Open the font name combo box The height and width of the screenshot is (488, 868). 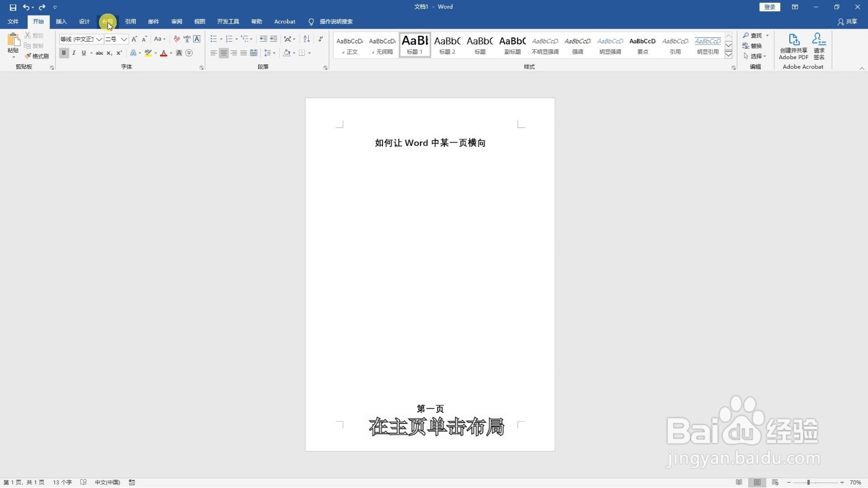(81, 39)
